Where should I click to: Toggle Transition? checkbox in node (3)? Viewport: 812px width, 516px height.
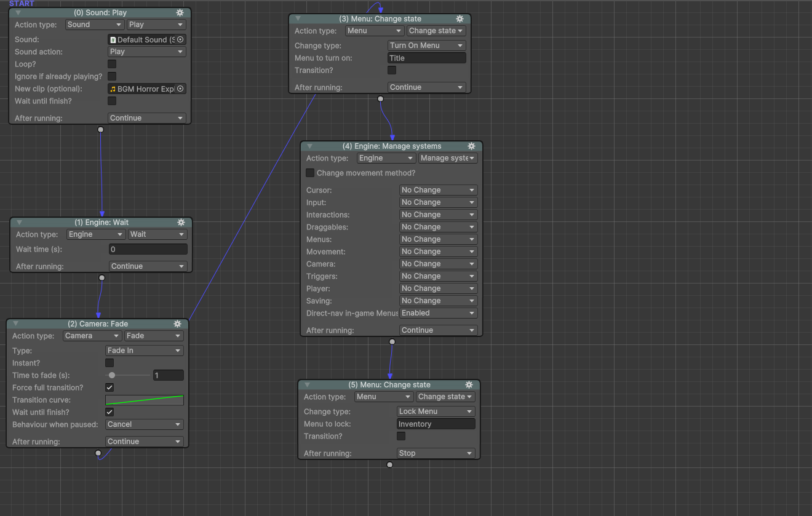pyautogui.click(x=392, y=70)
